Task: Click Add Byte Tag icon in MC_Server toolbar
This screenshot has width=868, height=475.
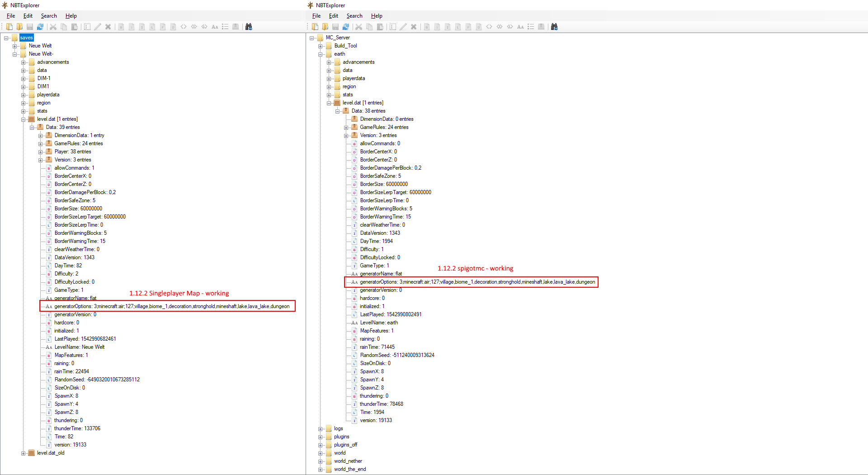Action: coord(427,27)
